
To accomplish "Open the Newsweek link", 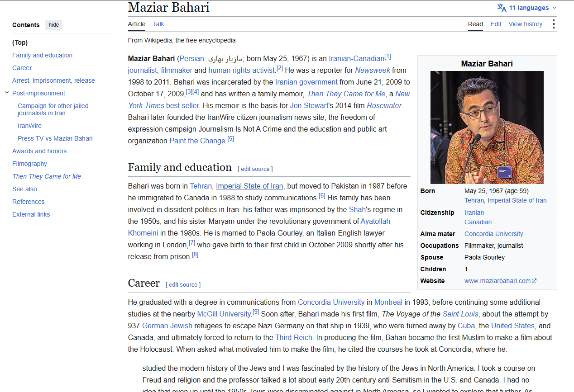I will click(x=373, y=70).
